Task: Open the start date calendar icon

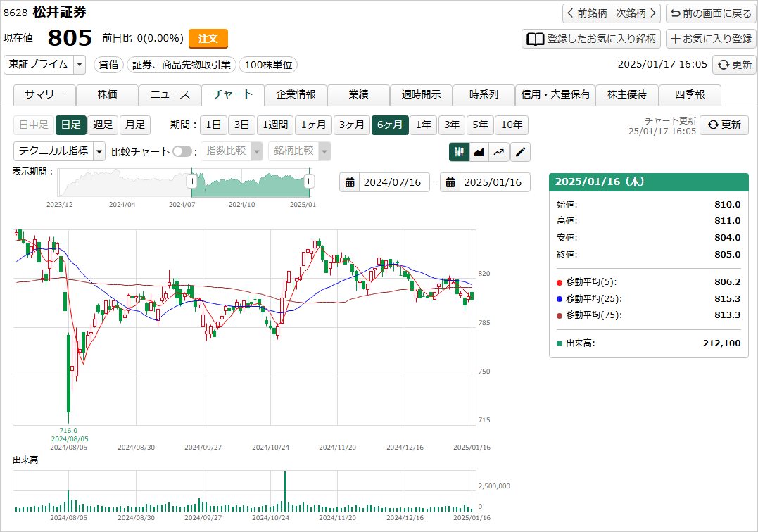Action: click(350, 182)
